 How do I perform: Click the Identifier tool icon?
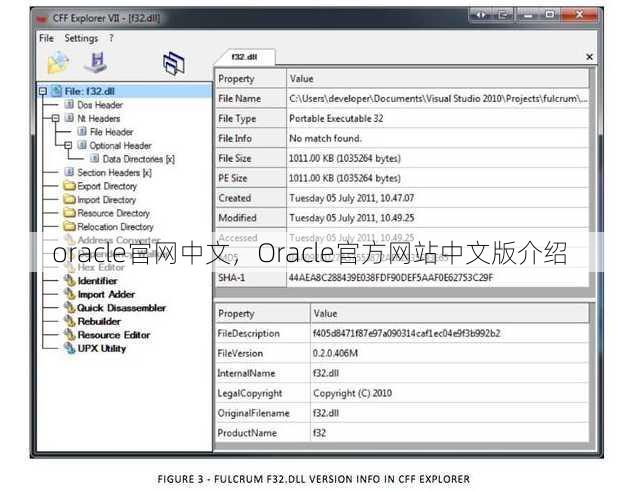[70, 280]
